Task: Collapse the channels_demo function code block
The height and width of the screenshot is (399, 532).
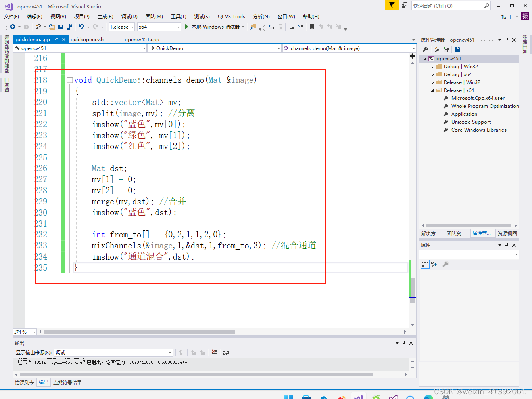Action: [70, 80]
